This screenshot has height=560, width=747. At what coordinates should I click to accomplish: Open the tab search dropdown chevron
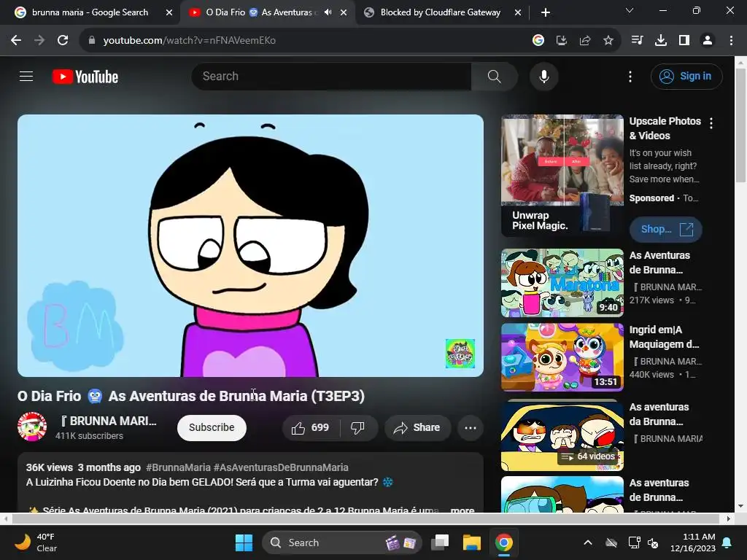point(629,10)
